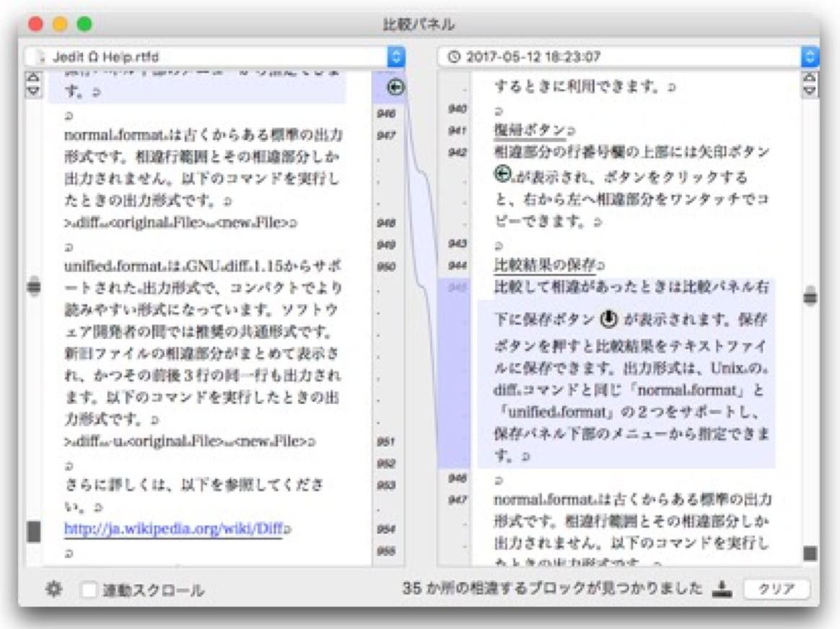The width and height of the screenshot is (840, 629).
Task: Click the left pane scroll position handle
Action: (x=33, y=286)
